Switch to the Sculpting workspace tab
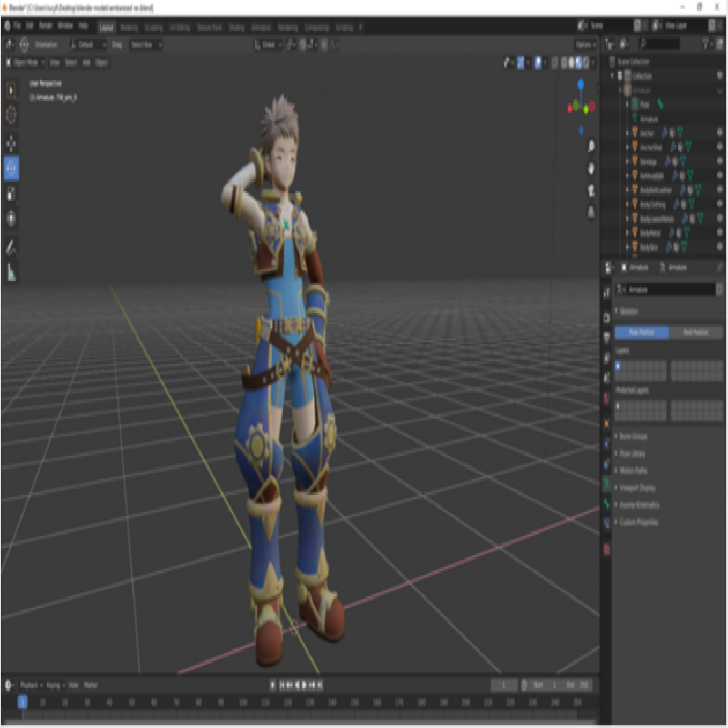The width and height of the screenshot is (728, 728). point(153,27)
